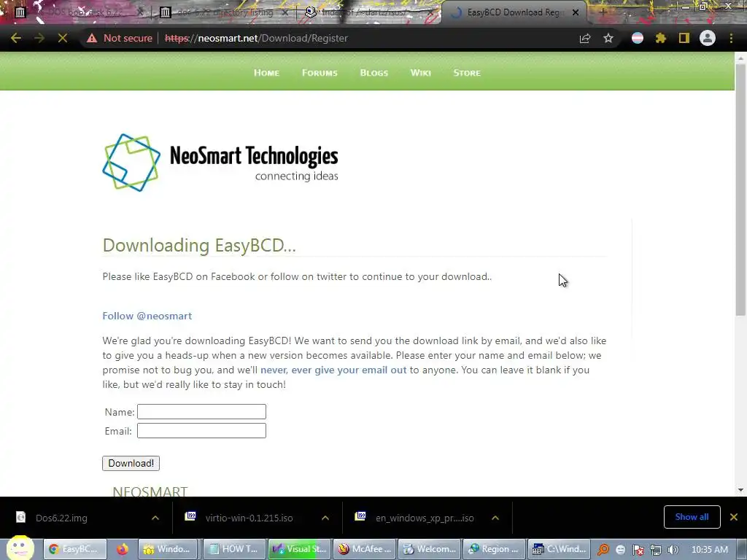Switch to EasyBC... Chrome taskbar button
This screenshot has width=747, height=560.
click(x=74, y=549)
